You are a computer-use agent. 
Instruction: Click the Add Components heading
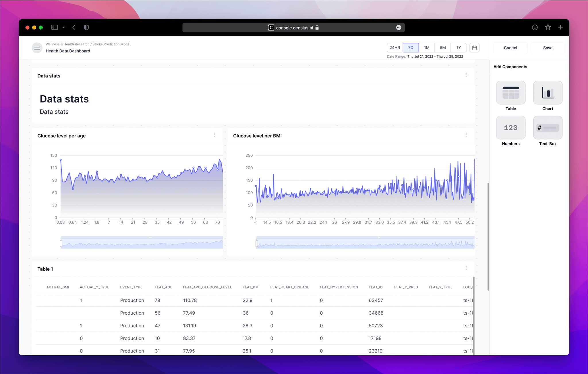coord(510,67)
